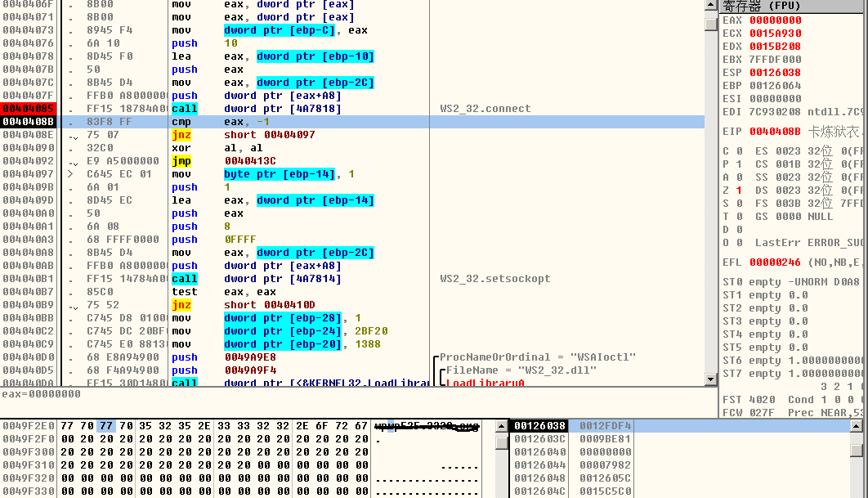Select 'lea eax, dword ptr [ebp-10]' row
868x498 pixels.
pos(272,56)
